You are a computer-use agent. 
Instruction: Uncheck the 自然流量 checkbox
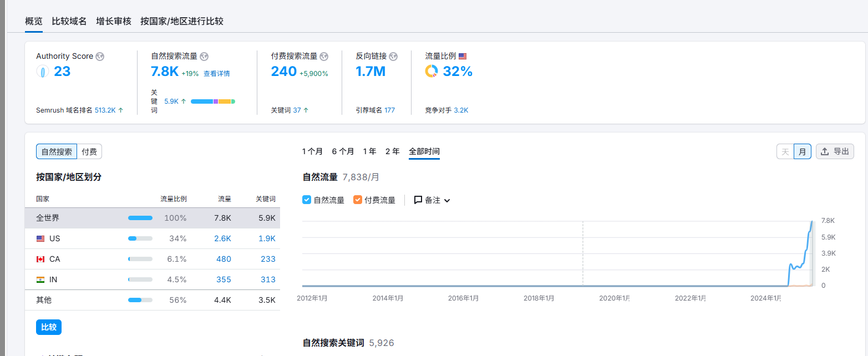306,200
